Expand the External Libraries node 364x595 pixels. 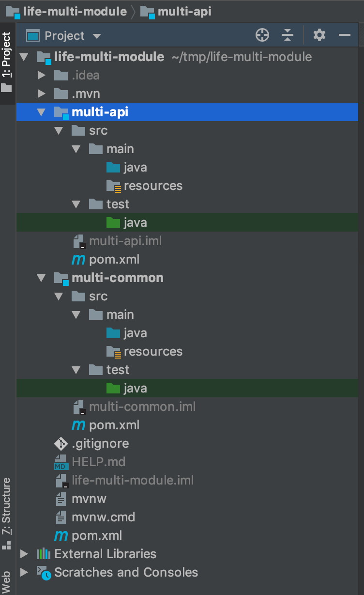point(24,554)
